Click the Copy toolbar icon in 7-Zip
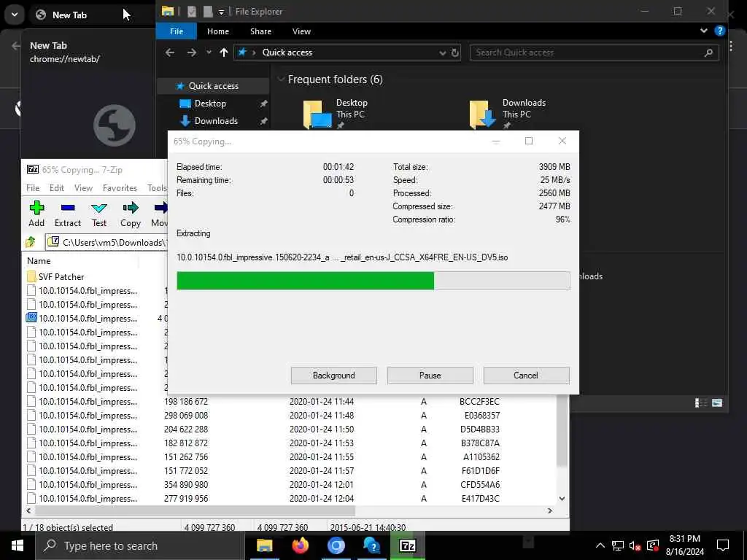The image size is (747, 560). pos(130,214)
